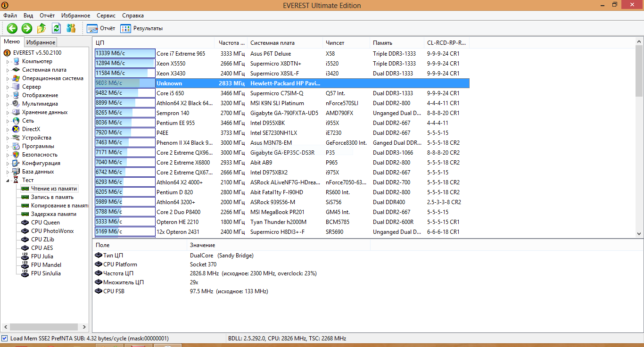Image resolution: width=644 pixels, height=347 pixels.
Task: Click the CPU Queen chip icon
Action: click(x=25, y=223)
